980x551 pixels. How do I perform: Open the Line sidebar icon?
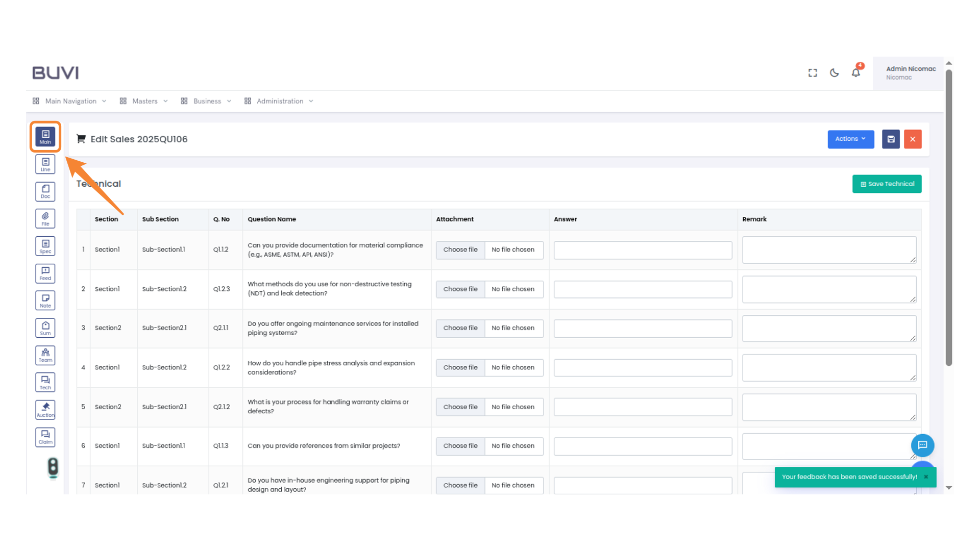tap(45, 164)
